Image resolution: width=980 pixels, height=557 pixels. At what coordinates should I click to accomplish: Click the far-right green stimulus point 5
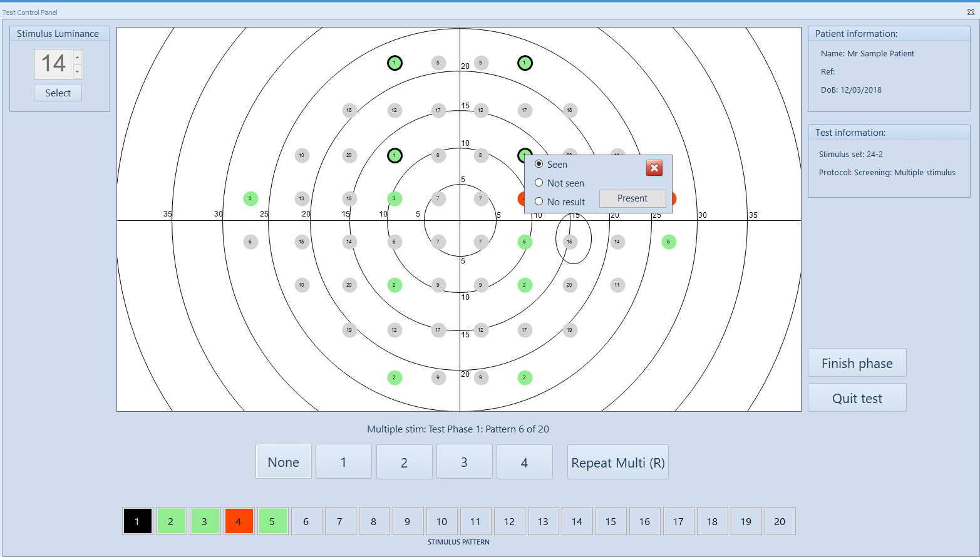[x=669, y=242]
